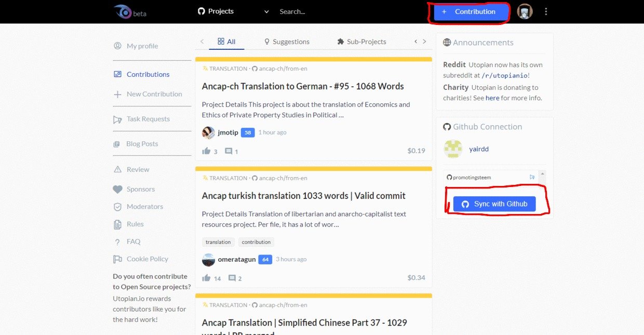Click the My profile person icon

117,46
